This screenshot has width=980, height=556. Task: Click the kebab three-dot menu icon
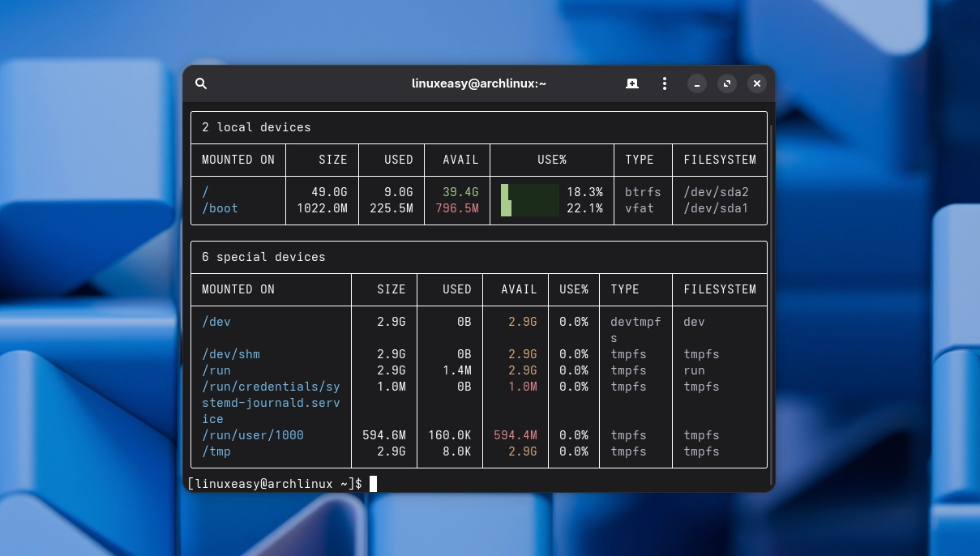tap(664, 83)
